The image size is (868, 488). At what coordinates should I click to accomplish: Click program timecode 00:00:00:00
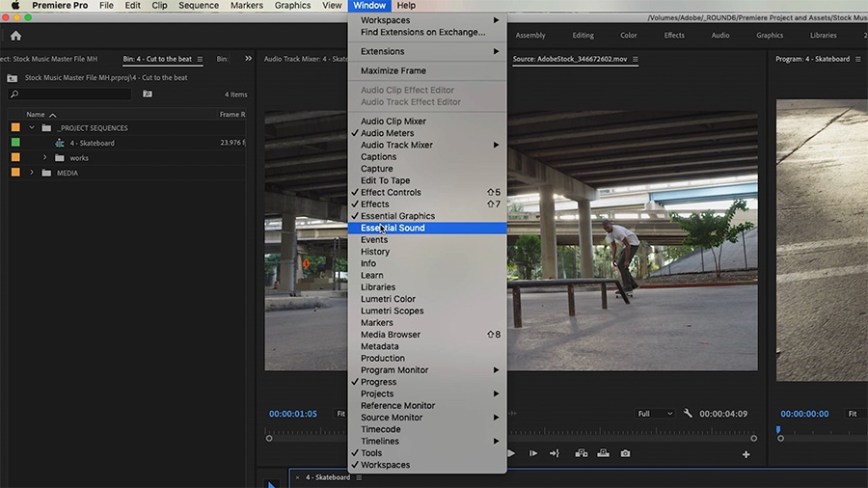(x=804, y=414)
